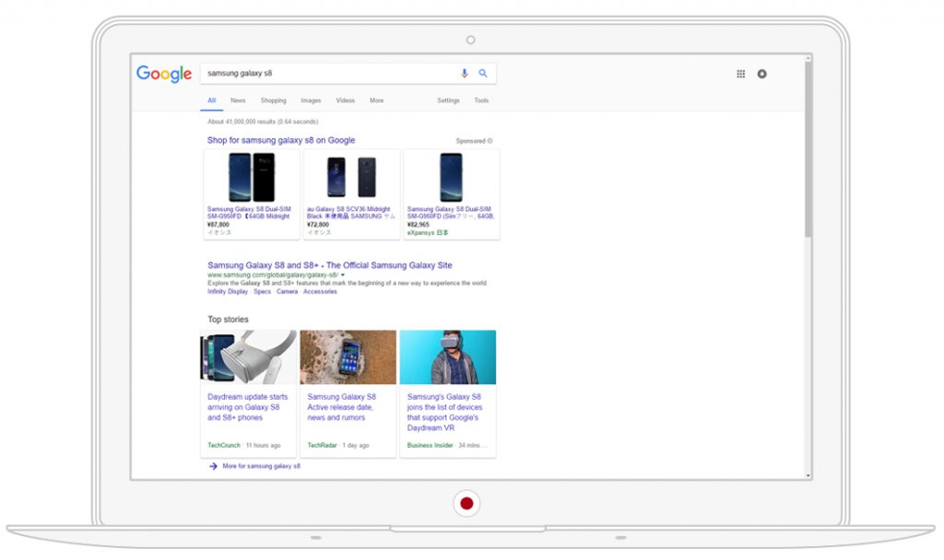Viewport: 944px width, 560px height.
Task: Open the Google apps grid
Action: (x=740, y=74)
